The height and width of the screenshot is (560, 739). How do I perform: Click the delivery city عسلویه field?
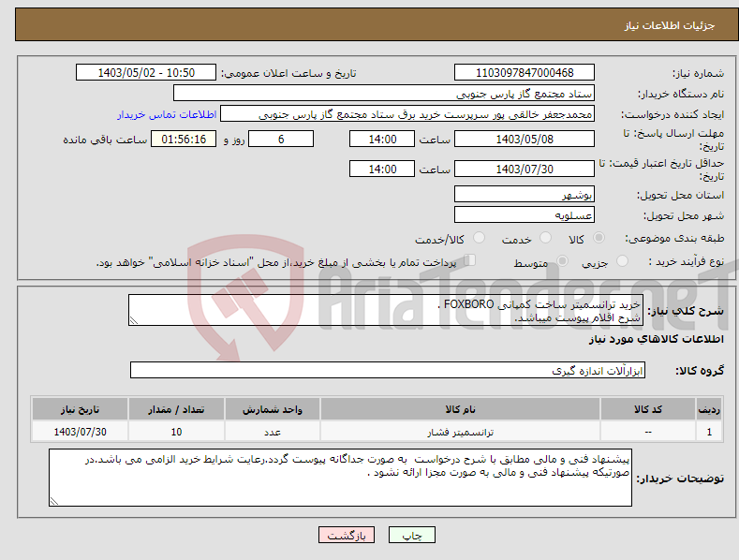(525, 215)
